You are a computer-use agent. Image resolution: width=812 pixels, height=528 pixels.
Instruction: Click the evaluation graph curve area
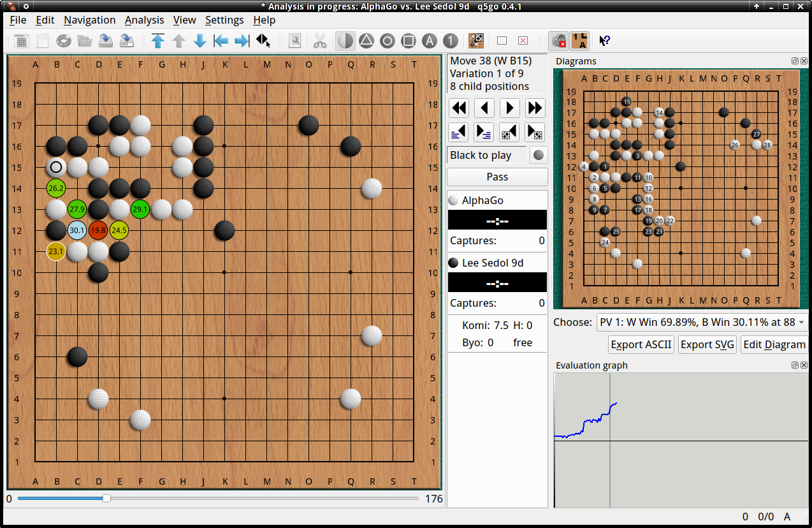681,440
